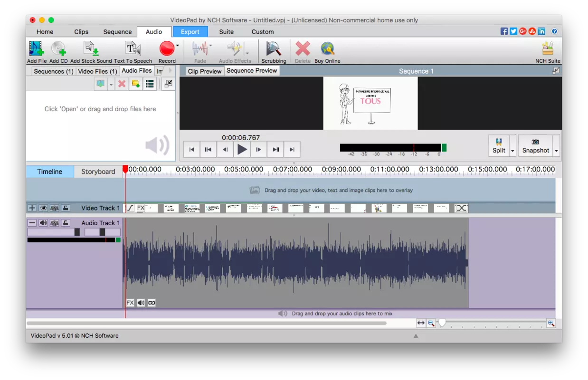Click the Google Plus icon
The image size is (588, 380).
523,31
